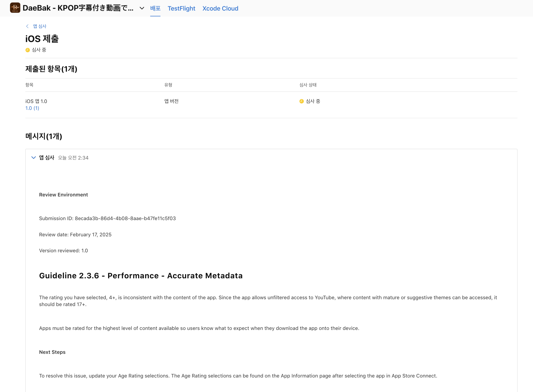Click the Review date February 17, 2025 line
The height and width of the screenshot is (392, 533).
click(x=75, y=234)
